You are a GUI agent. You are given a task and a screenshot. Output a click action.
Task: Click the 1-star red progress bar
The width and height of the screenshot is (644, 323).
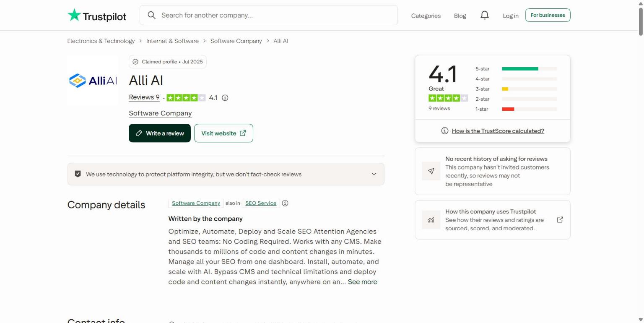point(508,109)
